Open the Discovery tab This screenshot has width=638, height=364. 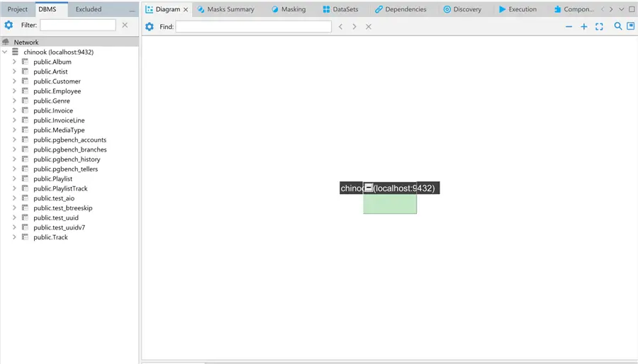click(x=461, y=9)
